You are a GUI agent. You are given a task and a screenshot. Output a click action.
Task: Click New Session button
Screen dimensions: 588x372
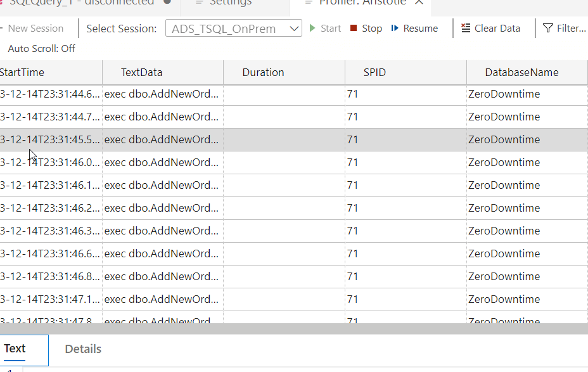point(35,29)
